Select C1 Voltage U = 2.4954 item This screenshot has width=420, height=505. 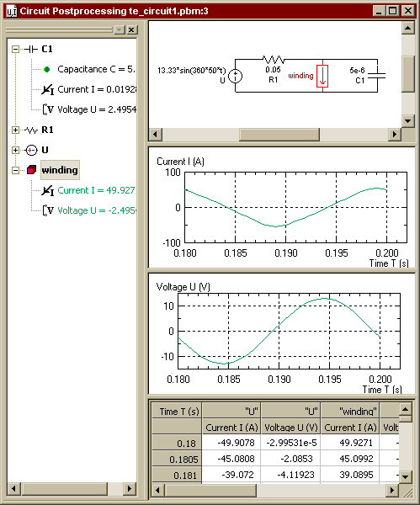[x=97, y=109]
